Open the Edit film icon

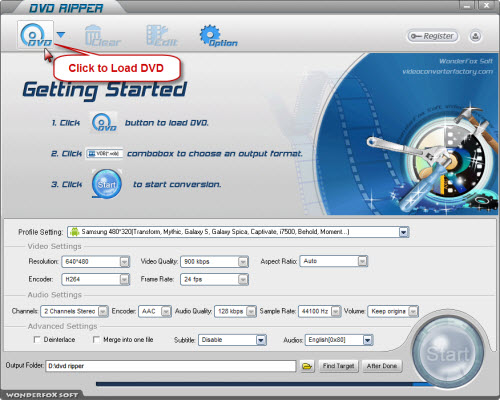click(x=162, y=35)
